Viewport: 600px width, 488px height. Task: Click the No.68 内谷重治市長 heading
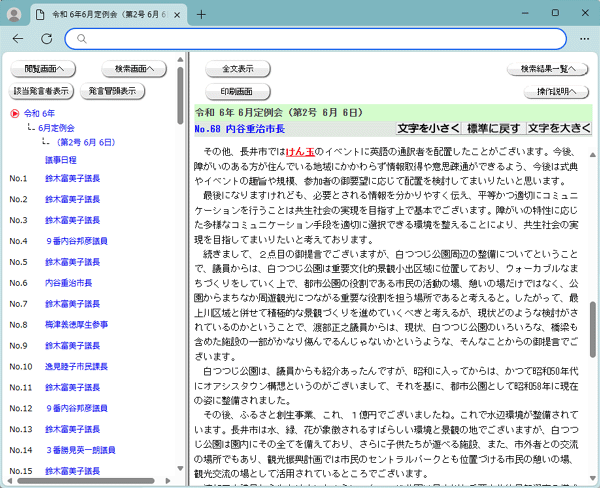240,129
